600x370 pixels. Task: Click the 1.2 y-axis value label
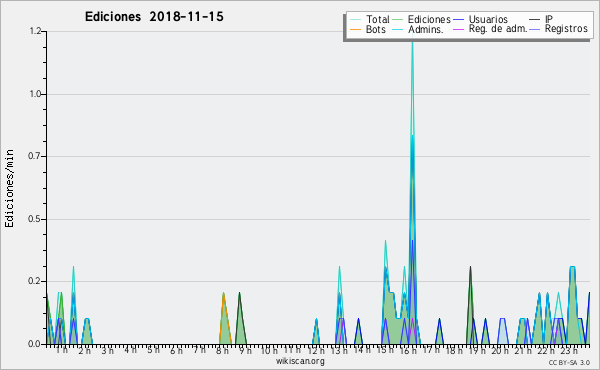pos(35,31)
